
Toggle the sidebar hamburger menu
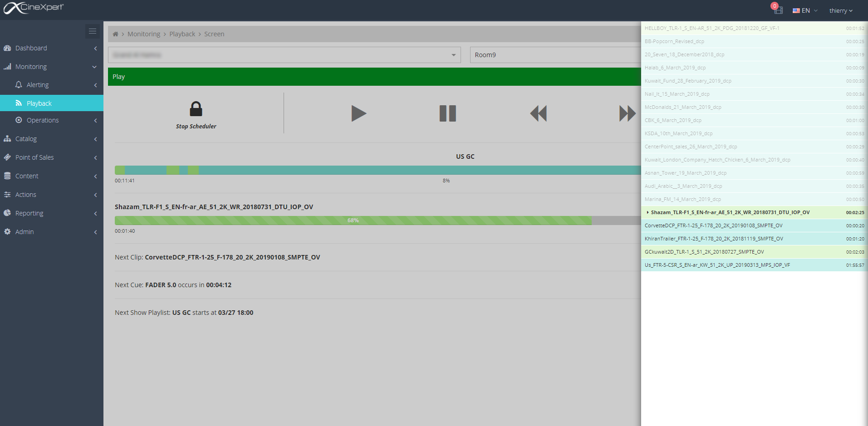(x=93, y=31)
